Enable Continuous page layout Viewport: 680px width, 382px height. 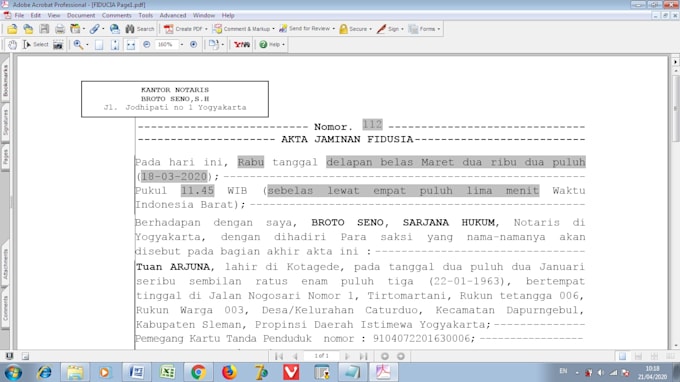coord(638,356)
